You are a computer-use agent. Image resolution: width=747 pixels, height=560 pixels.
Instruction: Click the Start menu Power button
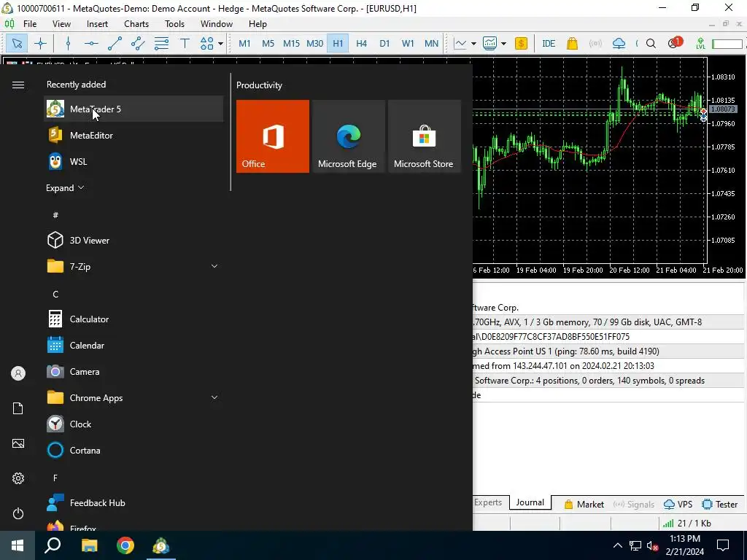coord(18,513)
